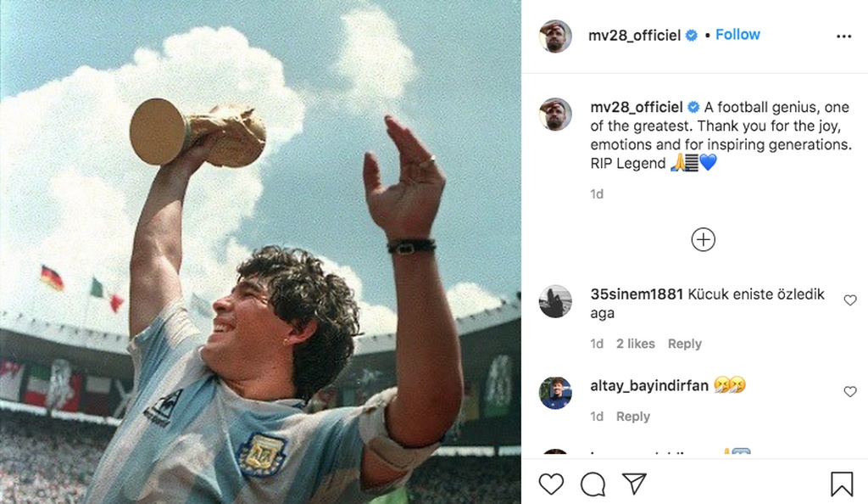Follow mv28_officiel
The image size is (868, 504).
tap(737, 35)
